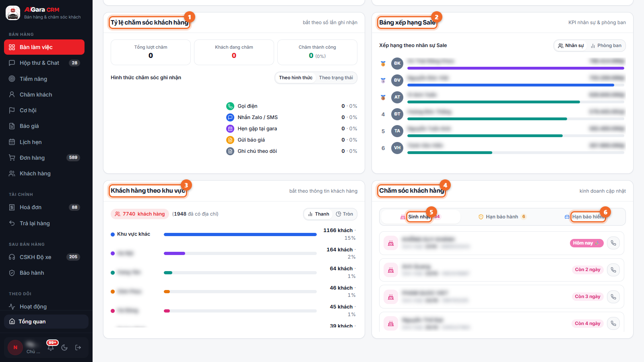This screenshot has width=644, height=362.
Task: Open the Tổng quan home page
Action: point(46,321)
